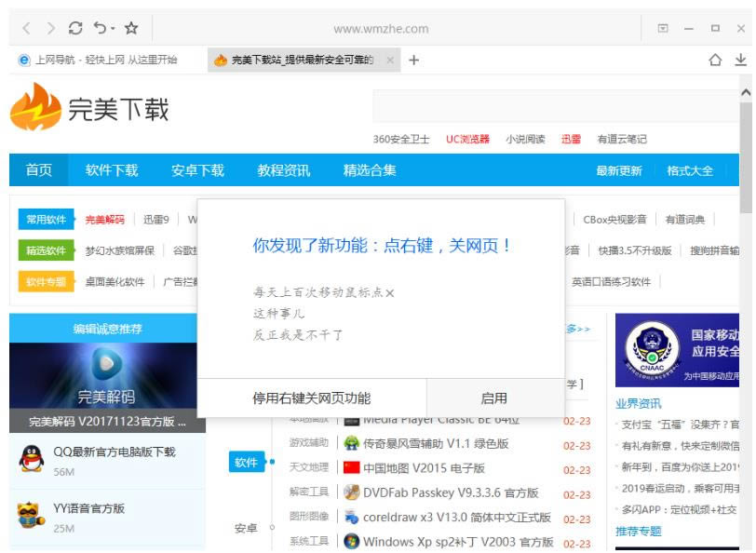
Task: Open the 软件下载 navigation menu
Action: click(x=112, y=170)
